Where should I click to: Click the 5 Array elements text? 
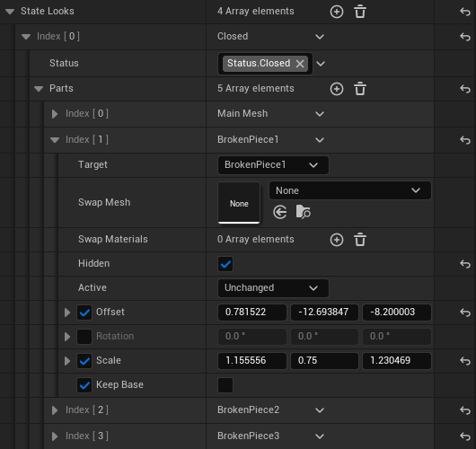256,89
